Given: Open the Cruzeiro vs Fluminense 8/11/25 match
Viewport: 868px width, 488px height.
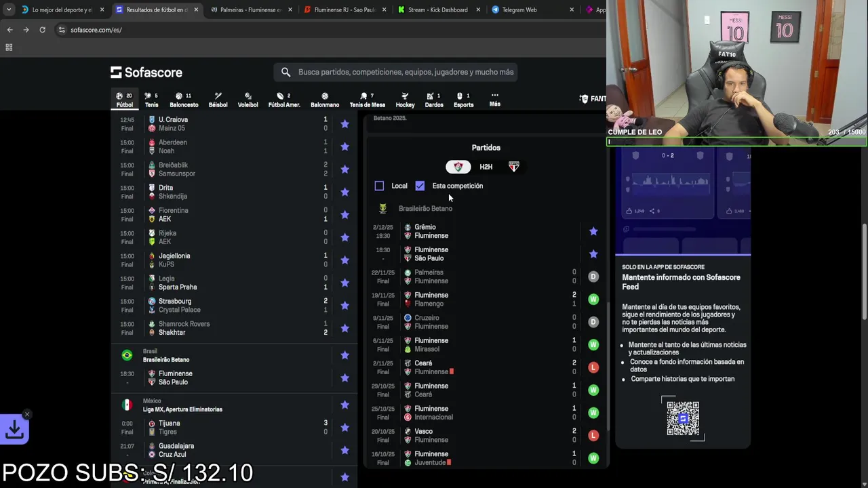Looking at the screenshot, I should tap(486, 322).
